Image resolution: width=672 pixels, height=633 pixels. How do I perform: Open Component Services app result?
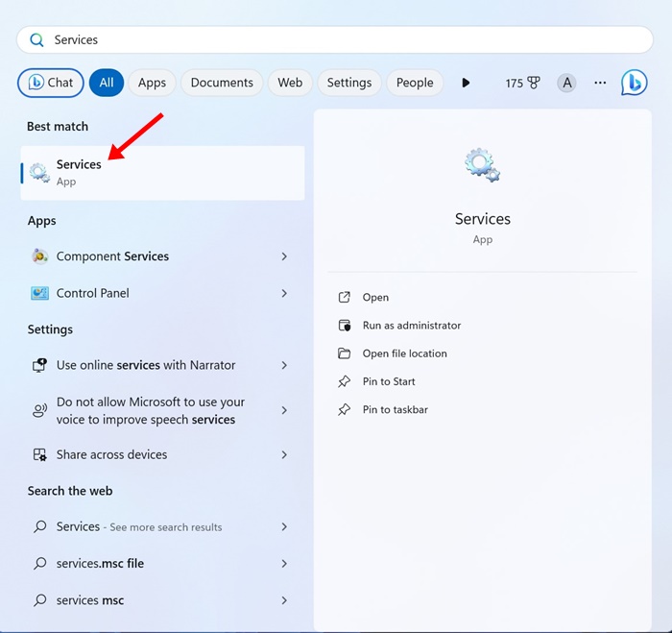[x=163, y=256]
